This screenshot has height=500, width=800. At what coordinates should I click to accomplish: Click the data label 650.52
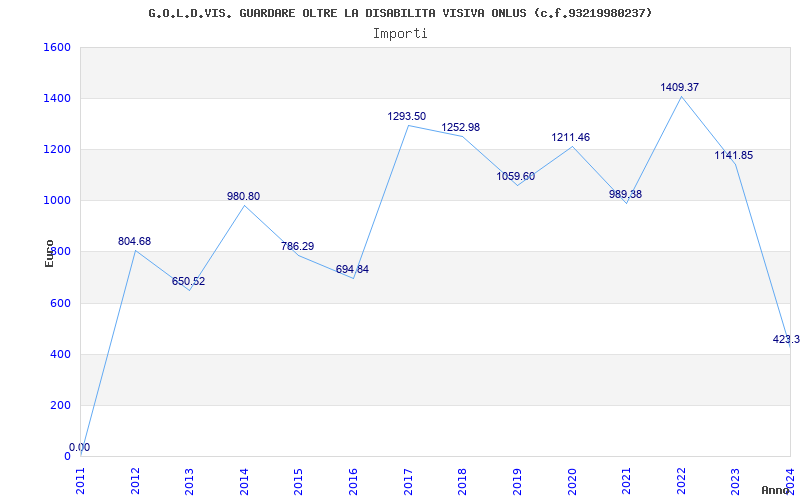(x=188, y=281)
